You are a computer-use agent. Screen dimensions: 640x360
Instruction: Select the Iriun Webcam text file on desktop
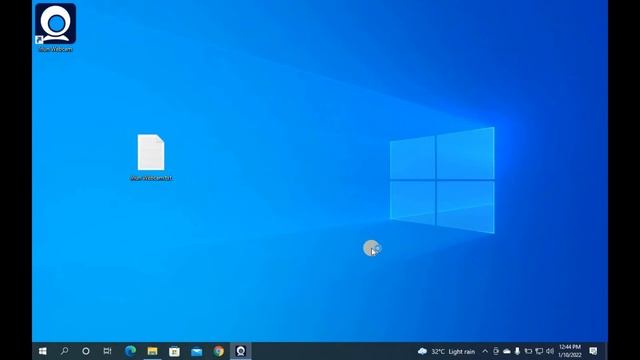point(151,157)
